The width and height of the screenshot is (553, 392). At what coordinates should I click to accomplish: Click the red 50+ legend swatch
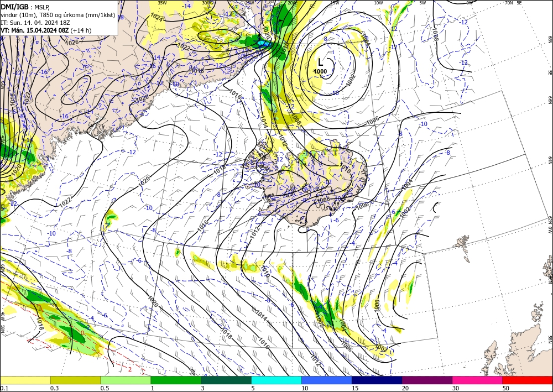coord(528,380)
